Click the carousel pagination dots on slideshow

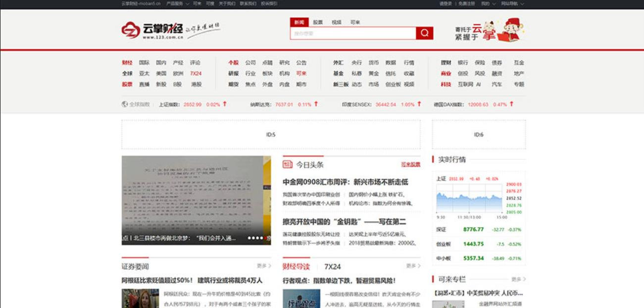tap(255, 238)
